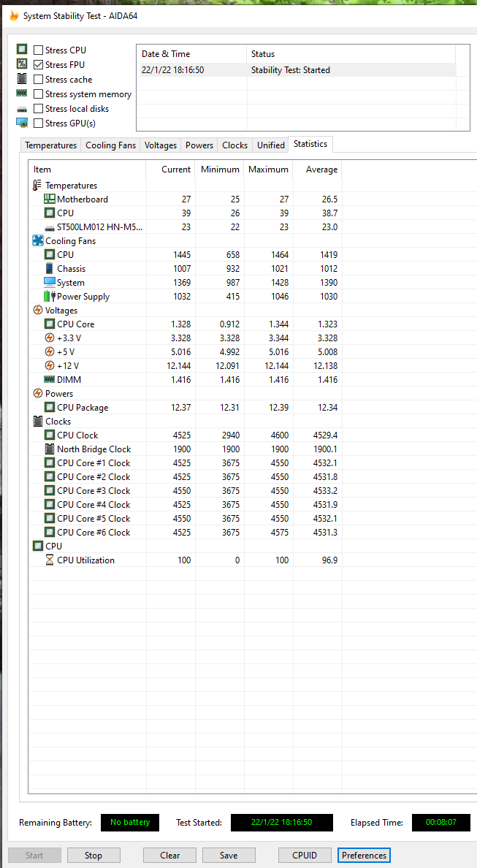477x868 pixels.
Task: Click the ST500LM012 hard drive icon
Action: tap(50, 227)
